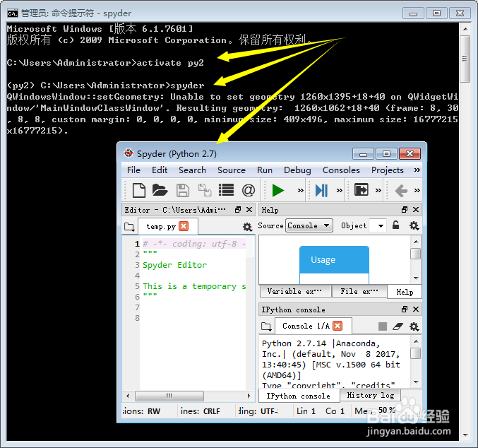The image size is (478, 448).
Task: Open Consoles menu
Action: click(341, 170)
